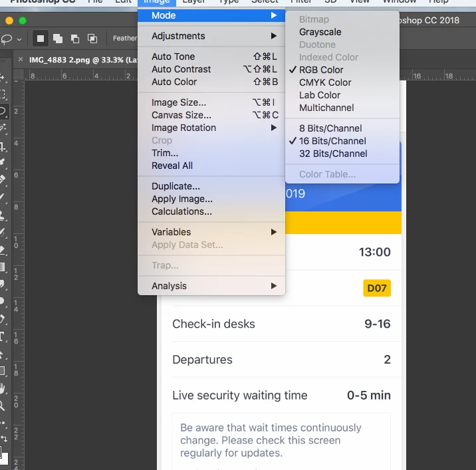Expand the Adjustments submenu
Image resolution: width=476 pixels, height=470 pixels.
[x=211, y=36]
